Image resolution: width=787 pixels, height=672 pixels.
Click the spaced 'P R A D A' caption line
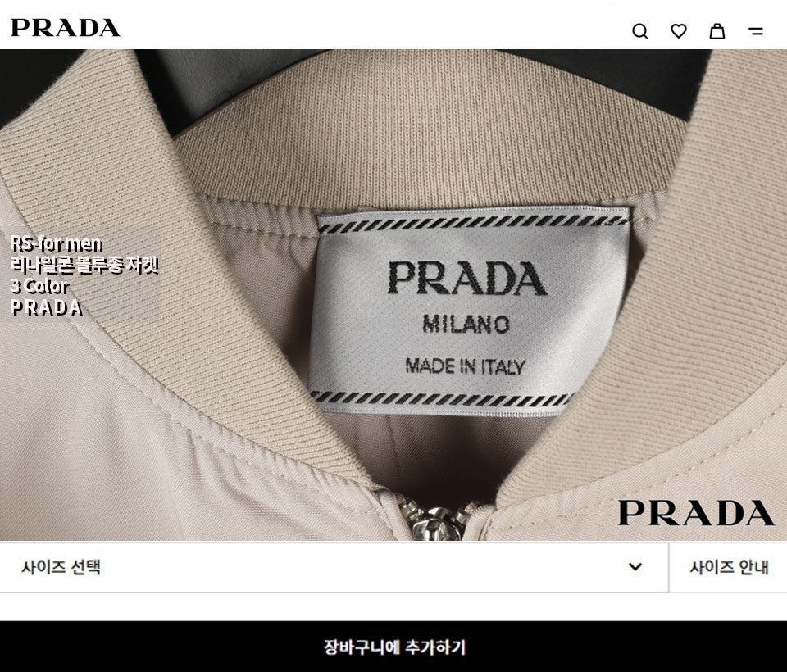pyautogui.click(x=46, y=307)
